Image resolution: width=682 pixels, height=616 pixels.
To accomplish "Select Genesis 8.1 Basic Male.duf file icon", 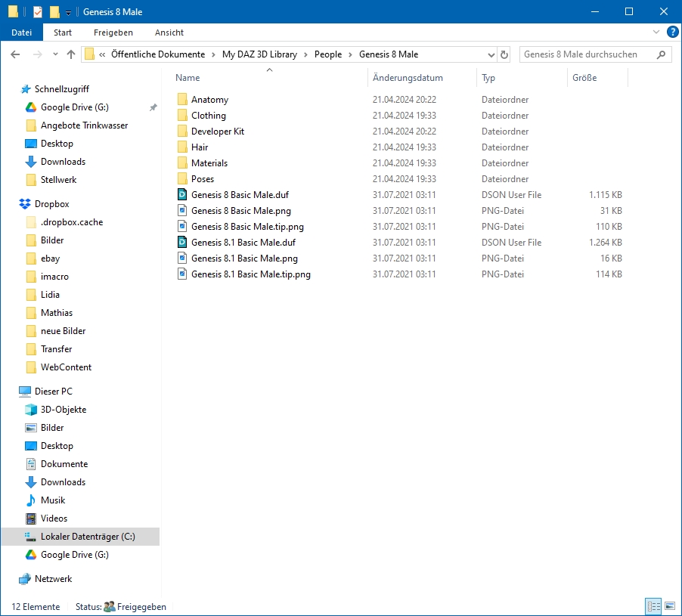I will pos(182,243).
